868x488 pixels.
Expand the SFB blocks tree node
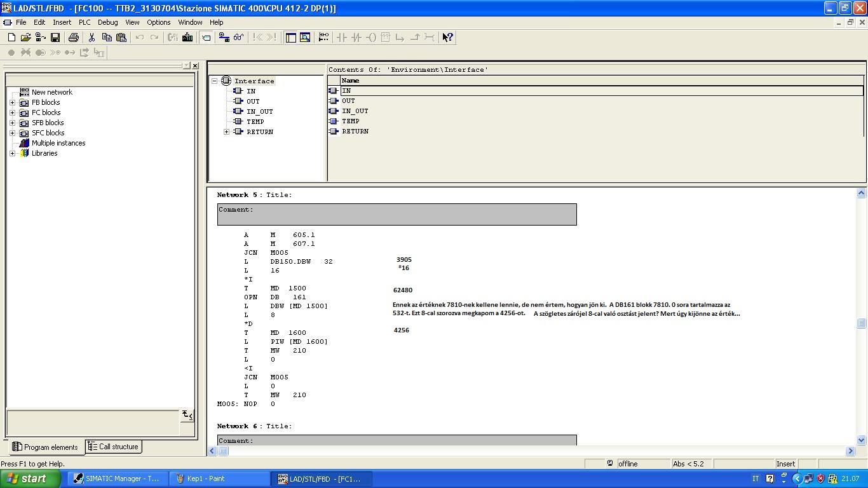12,123
